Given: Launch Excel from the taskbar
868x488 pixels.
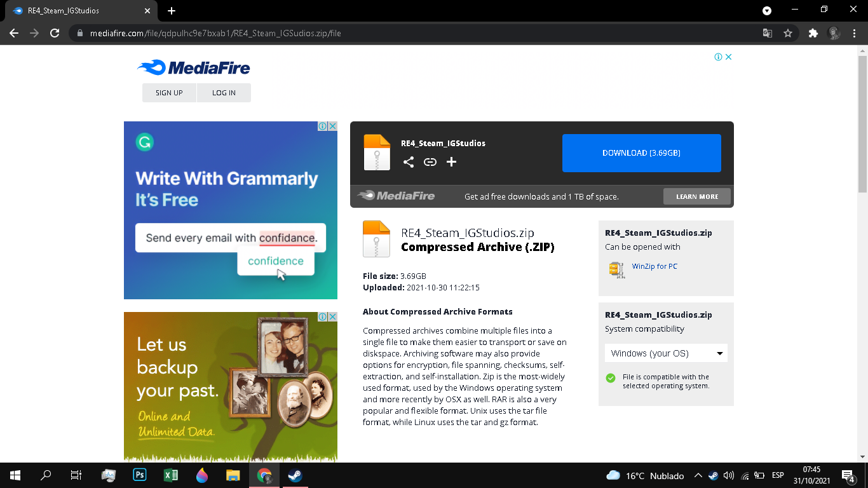Looking at the screenshot, I should 171,475.
